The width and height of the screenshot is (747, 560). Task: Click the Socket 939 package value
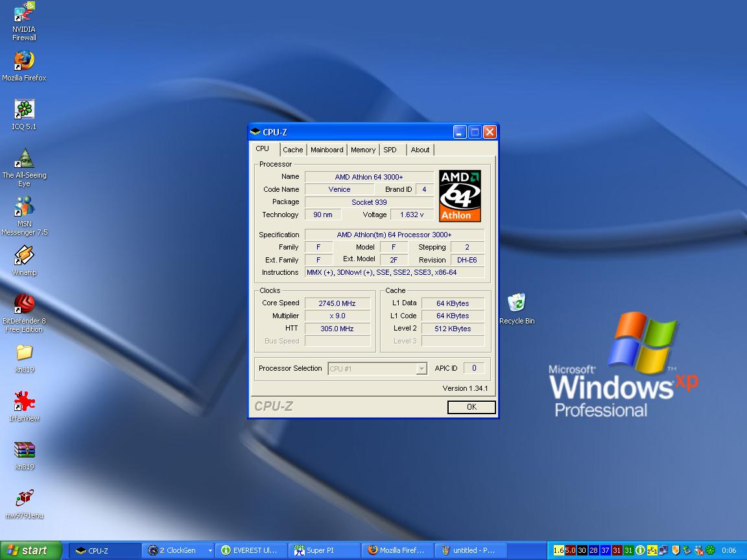point(369,202)
